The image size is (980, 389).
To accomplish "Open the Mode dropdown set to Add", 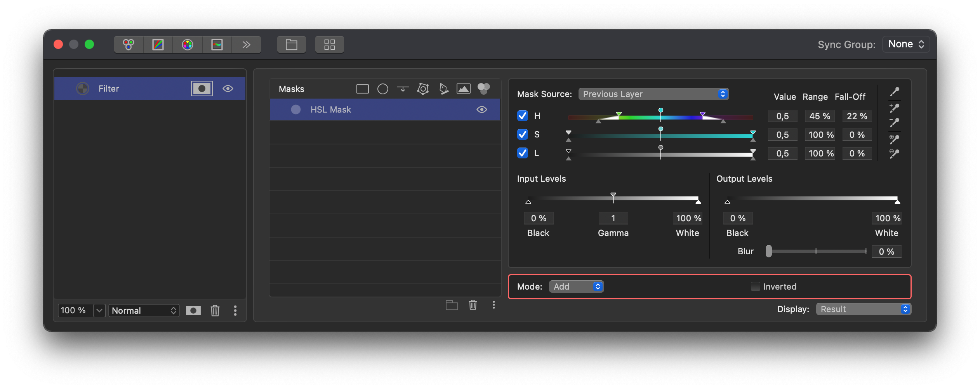I will 577,287.
